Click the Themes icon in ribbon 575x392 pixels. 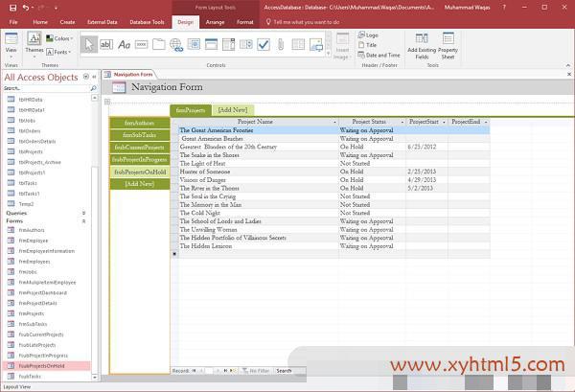[x=34, y=44]
